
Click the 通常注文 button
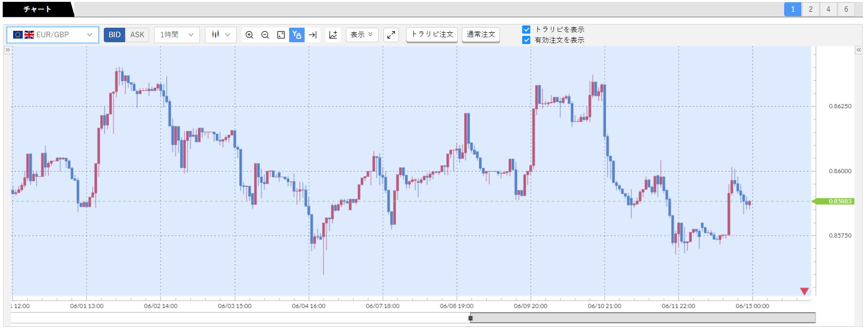[481, 34]
